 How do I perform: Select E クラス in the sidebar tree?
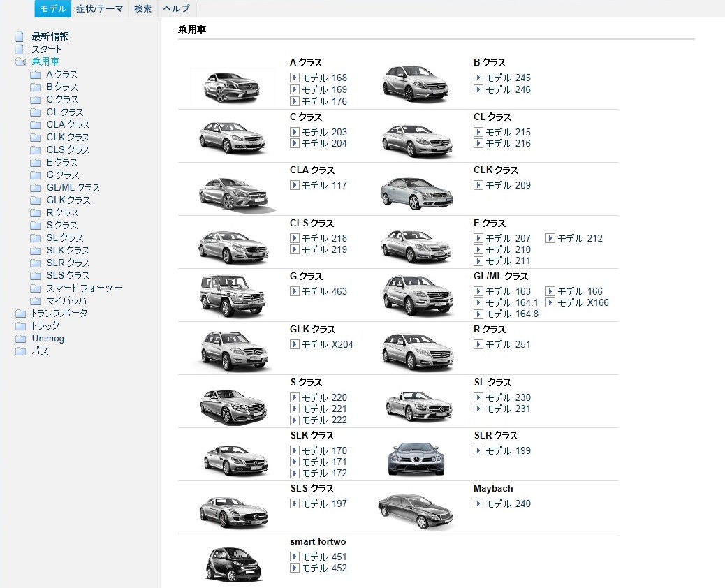[x=62, y=162]
